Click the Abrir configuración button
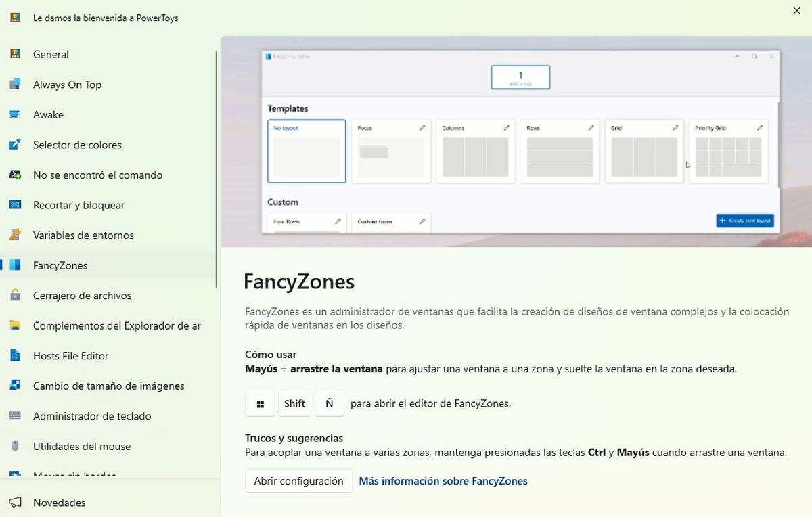This screenshot has height=517, width=812. (298, 480)
